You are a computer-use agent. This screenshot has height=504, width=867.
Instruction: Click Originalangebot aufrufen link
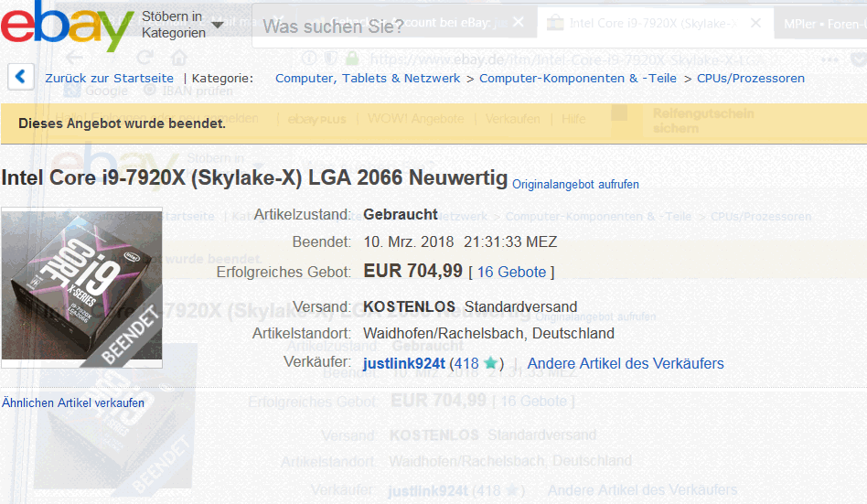pyautogui.click(x=575, y=184)
